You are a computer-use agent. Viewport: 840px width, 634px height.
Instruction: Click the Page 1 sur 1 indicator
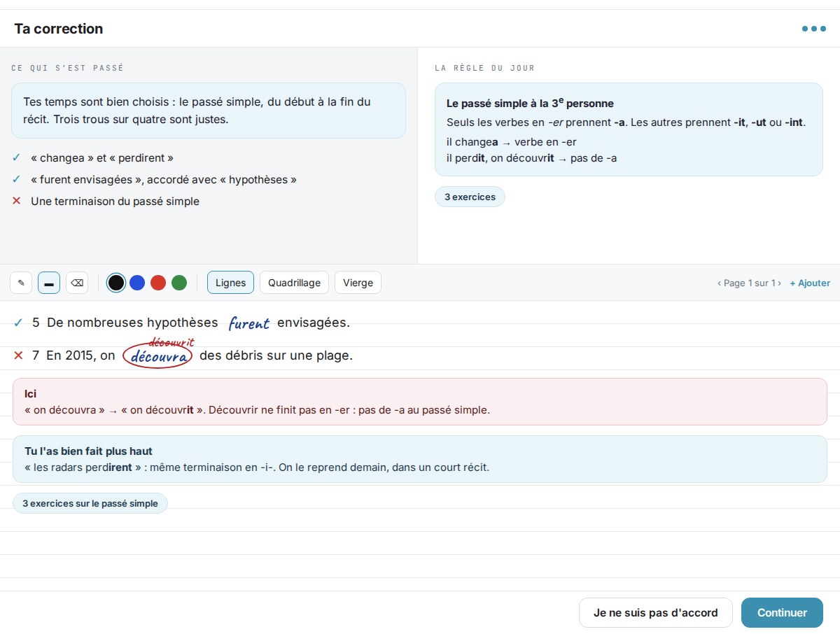click(x=749, y=283)
